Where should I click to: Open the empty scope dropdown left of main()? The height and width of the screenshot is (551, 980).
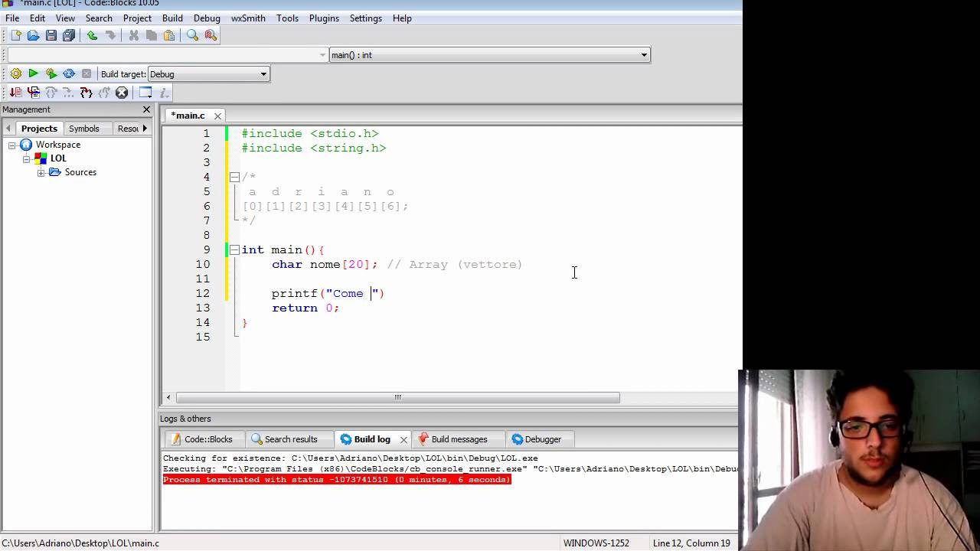pos(322,55)
